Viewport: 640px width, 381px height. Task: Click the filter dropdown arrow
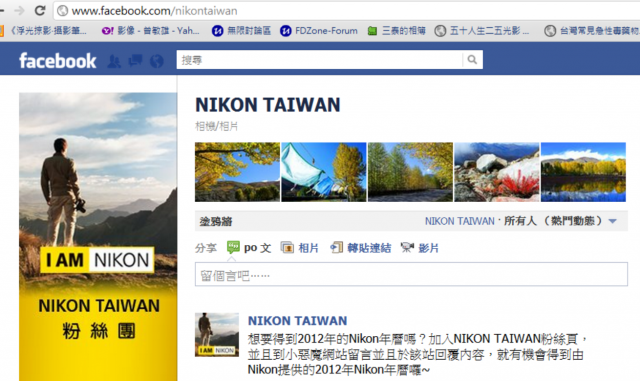click(x=613, y=221)
